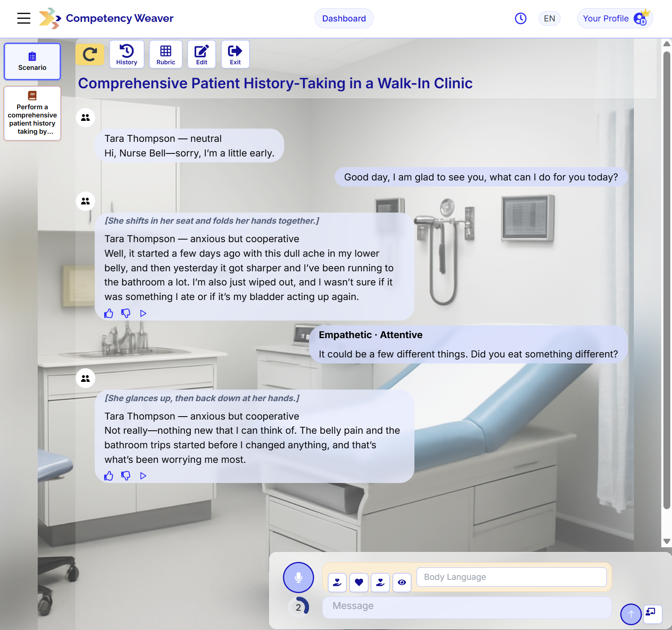The height and width of the screenshot is (630, 672).
Task: Thumbs up the first Tara Thompson reply
Action: click(x=109, y=313)
